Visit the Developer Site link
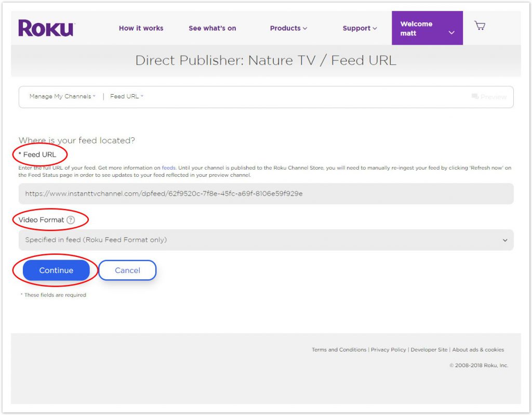Viewport: 532px width, 415px height. coord(429,350)
